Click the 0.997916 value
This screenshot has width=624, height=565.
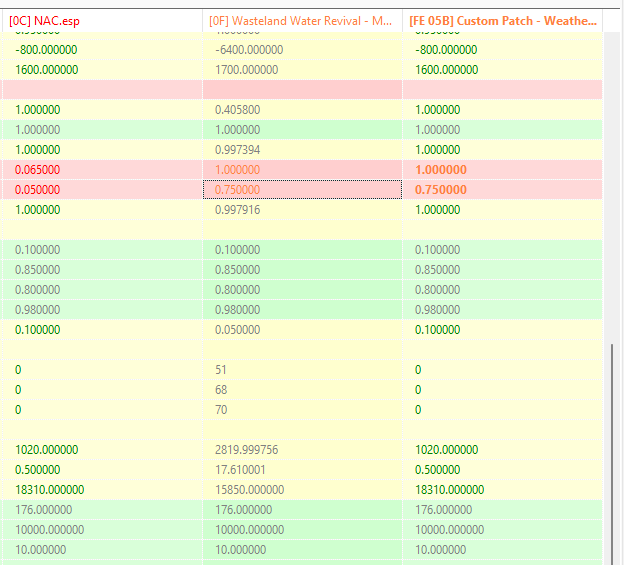(238, 210)
